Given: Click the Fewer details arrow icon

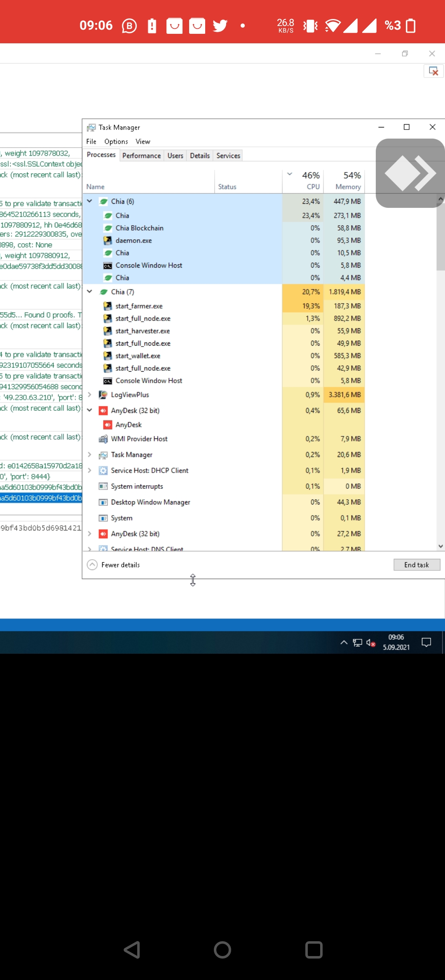Looking at the screenshot, I should 92,565.
